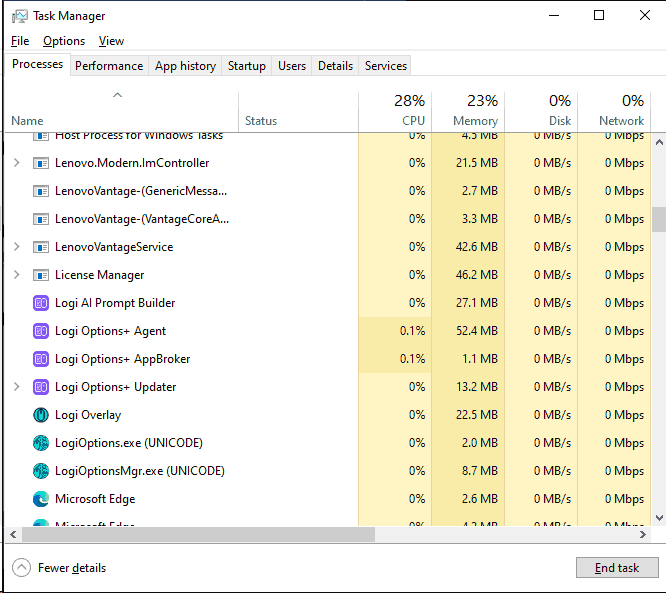
Task: Click the 46.2 MB memory value
Action: tap(477, 275)
